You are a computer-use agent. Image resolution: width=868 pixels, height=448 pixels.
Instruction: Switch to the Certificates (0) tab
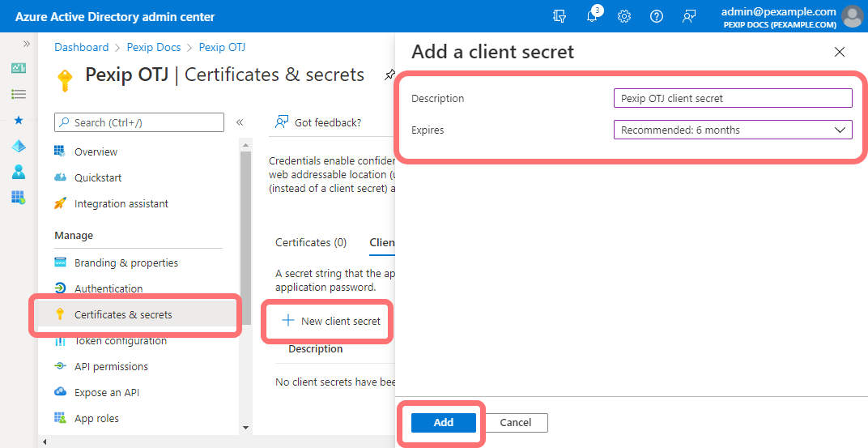311,242
